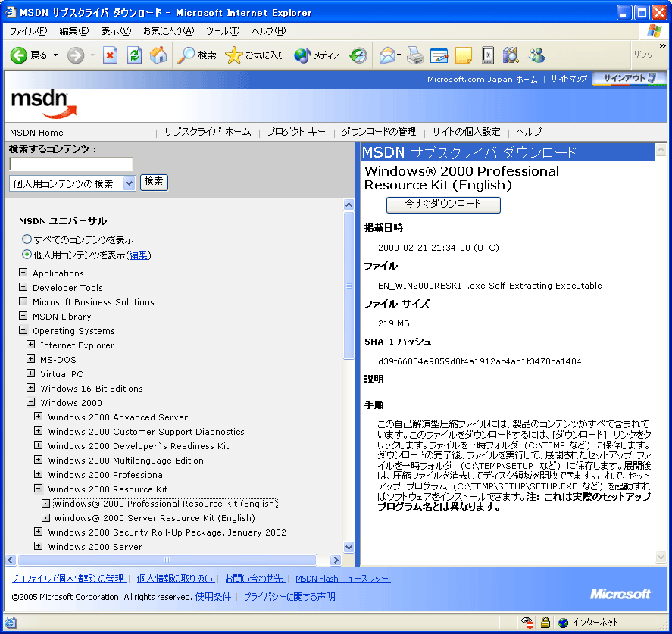This screenshot has width=672, height=634.
Task: Open the 表示(V) menu
Action: [116, 31]
